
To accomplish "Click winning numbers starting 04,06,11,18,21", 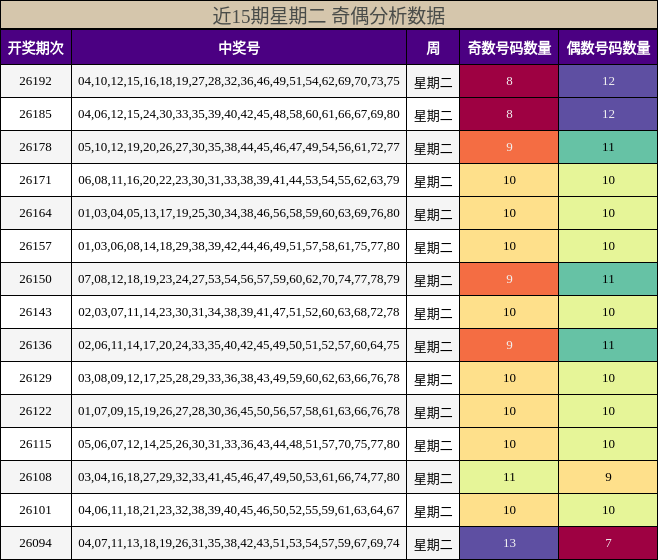I will pos(239,510).
